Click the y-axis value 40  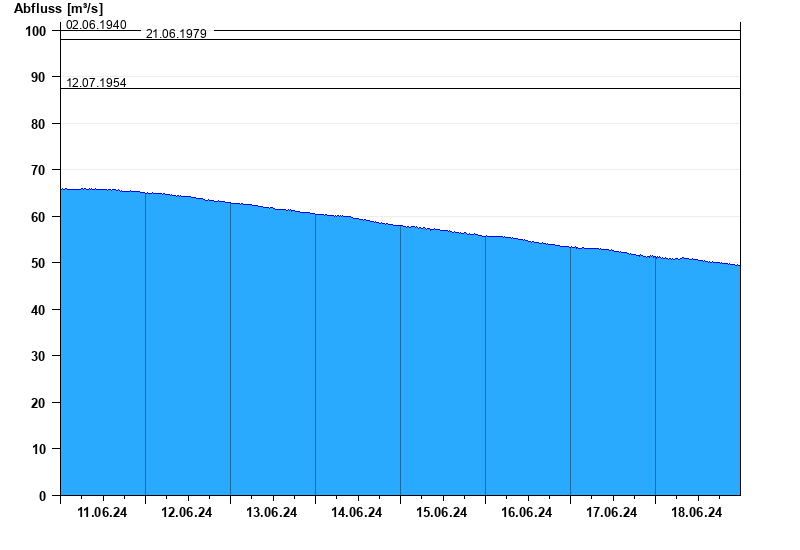(38, 310)
